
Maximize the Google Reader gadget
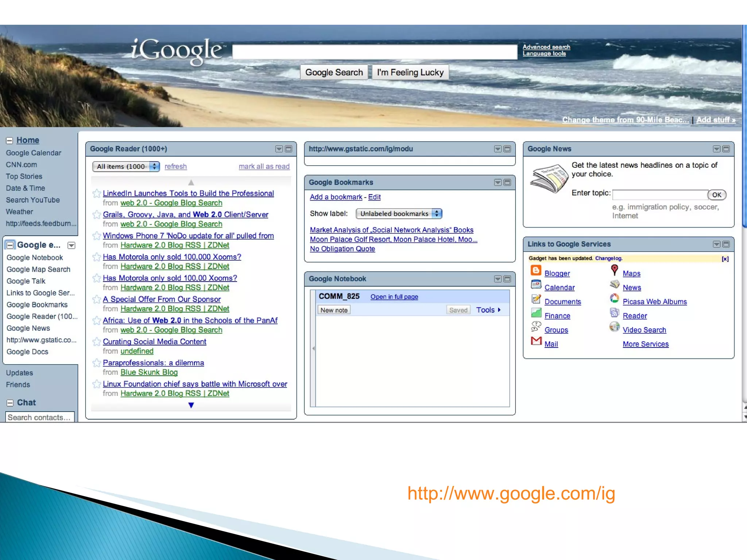(289, 149)
